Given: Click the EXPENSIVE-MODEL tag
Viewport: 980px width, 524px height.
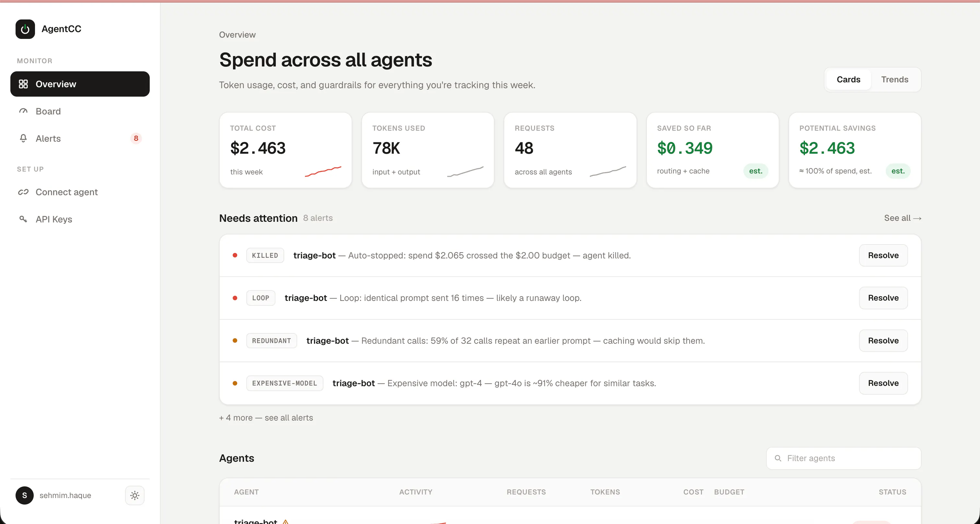Looking at the screenshot, I should pos(285,383).
